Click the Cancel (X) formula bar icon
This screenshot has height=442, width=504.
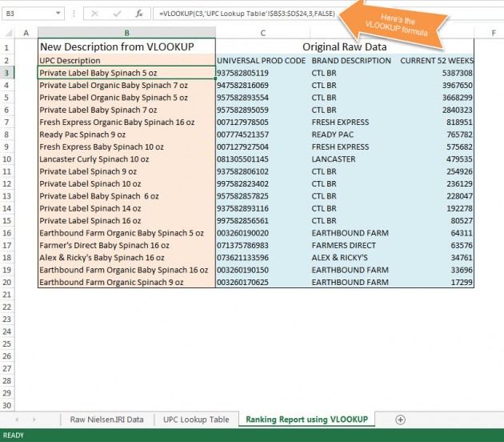tap(94, 14)
